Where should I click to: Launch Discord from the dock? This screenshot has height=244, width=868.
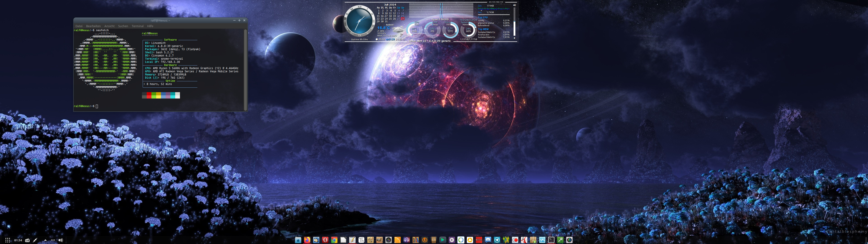point(488,240)
